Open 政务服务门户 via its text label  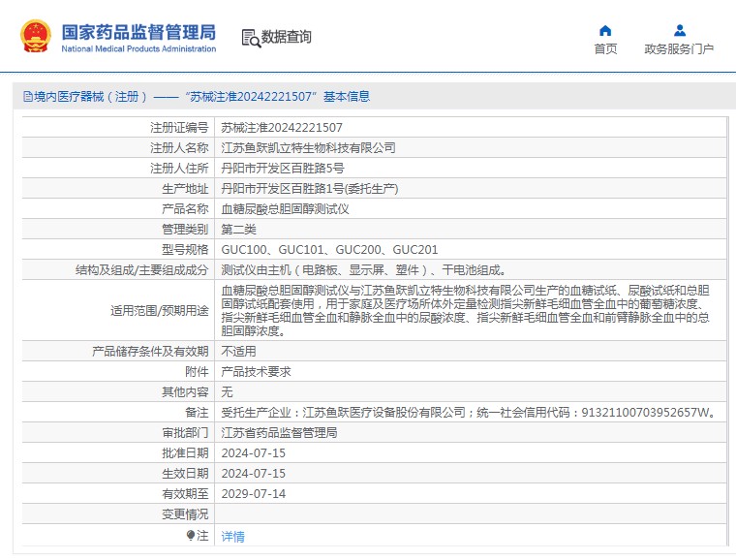[x=679, y=49]
